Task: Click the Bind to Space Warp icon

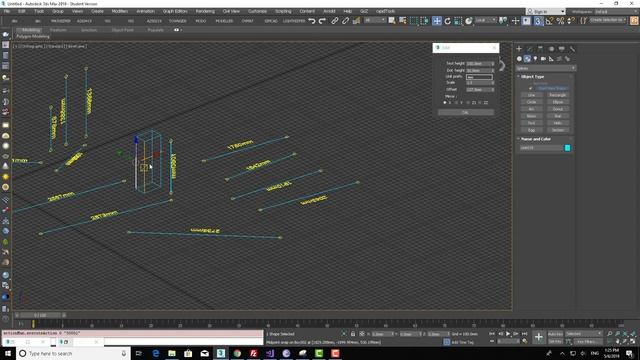Action: [x=356, y=21]
